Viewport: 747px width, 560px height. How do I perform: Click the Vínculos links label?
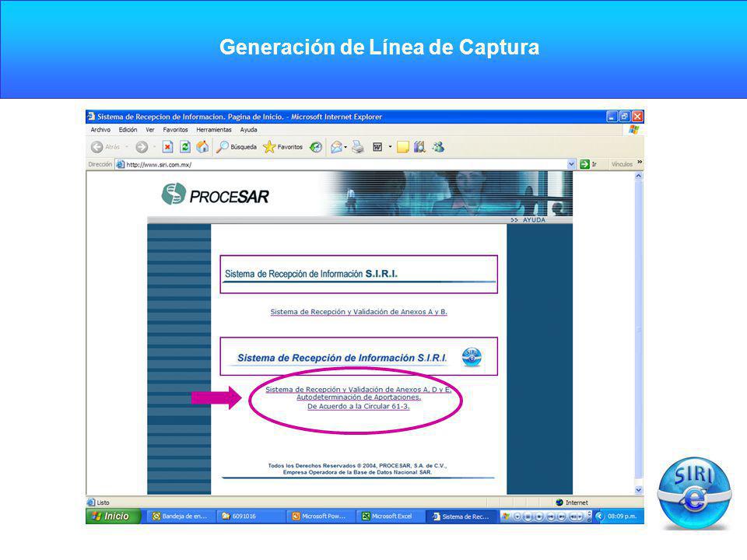[x=622, y=164]
